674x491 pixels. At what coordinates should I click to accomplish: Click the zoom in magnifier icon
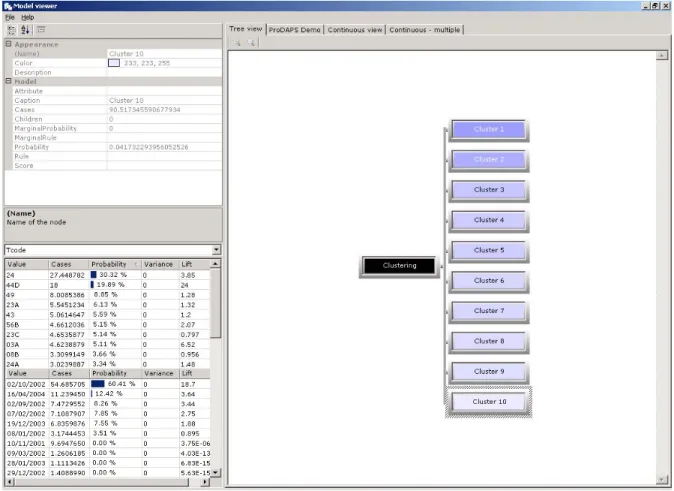coord(237,42)
